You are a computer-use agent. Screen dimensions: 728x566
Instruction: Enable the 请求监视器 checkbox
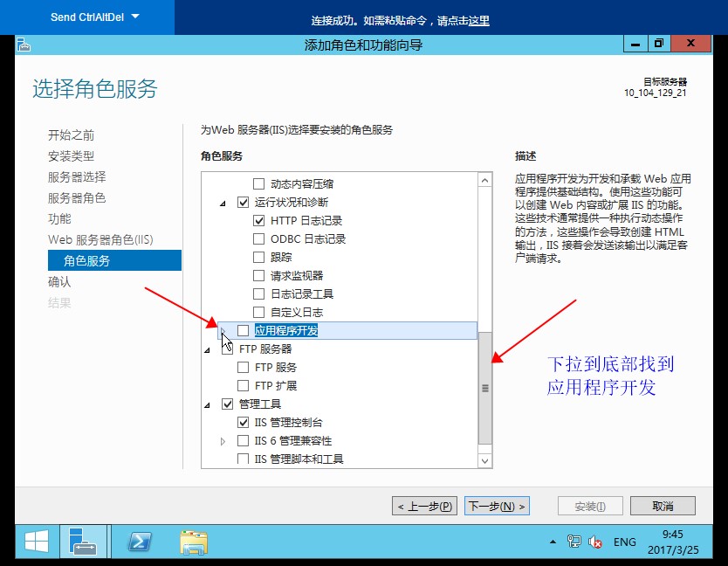point(258,275)
